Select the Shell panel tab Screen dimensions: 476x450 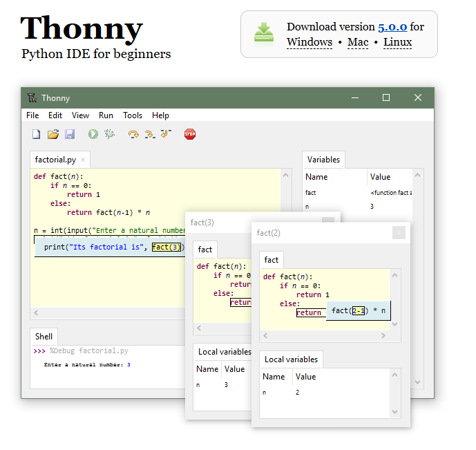tap(44, 337)
